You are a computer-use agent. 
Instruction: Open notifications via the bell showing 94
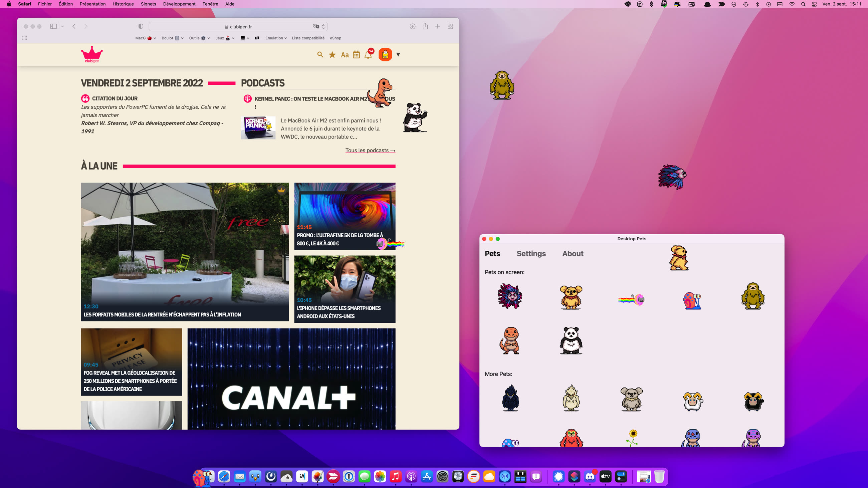pos(368,54)
